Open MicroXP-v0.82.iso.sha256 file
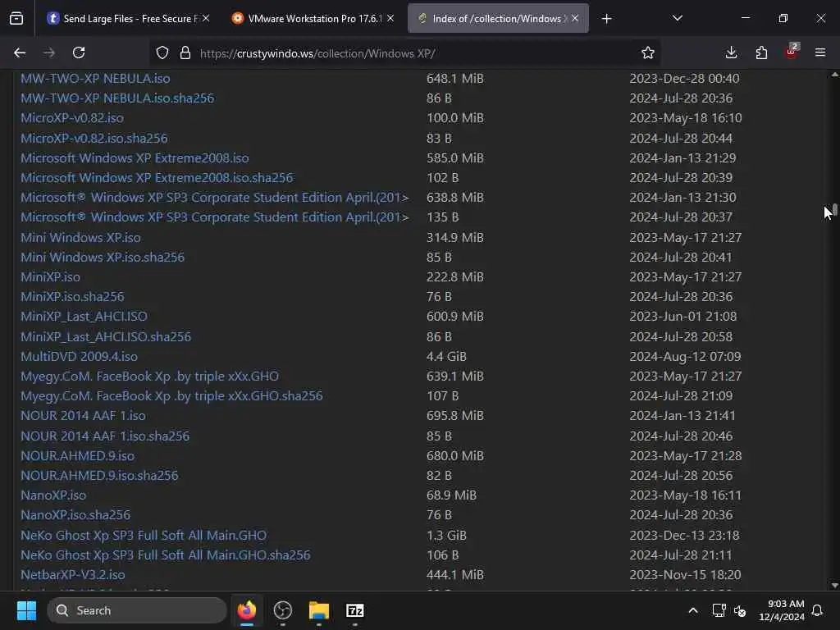This screenshot has width=840, height=630. (94, 138)
